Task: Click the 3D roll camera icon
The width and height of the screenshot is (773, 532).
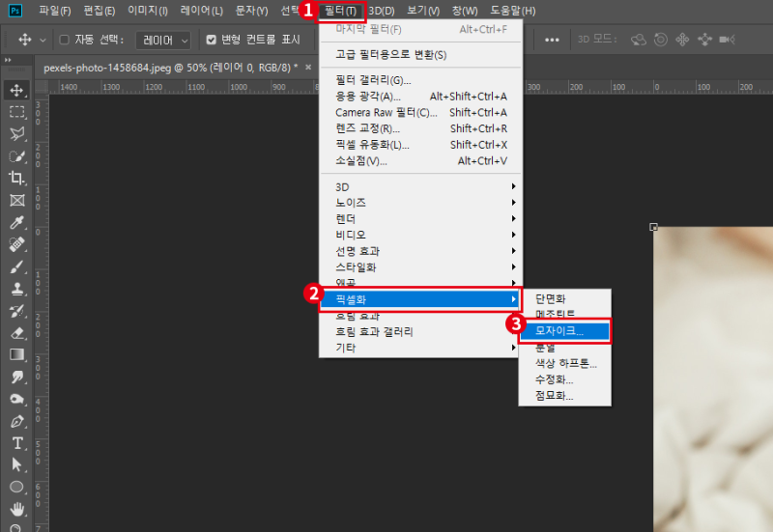Action: pyautogui.click(x=661, y=40)
